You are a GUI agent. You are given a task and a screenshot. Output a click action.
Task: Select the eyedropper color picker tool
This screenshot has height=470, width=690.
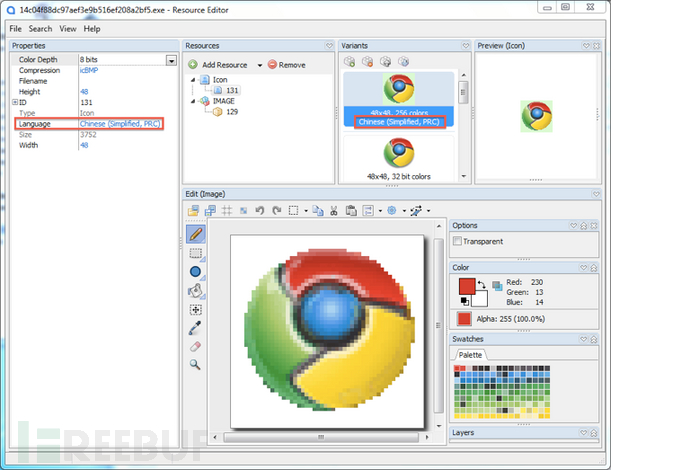pyautogui.click(x=195, y=328)
